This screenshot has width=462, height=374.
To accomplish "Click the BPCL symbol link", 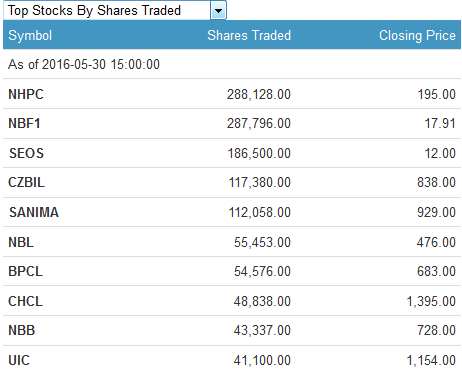I will point(25,271).
